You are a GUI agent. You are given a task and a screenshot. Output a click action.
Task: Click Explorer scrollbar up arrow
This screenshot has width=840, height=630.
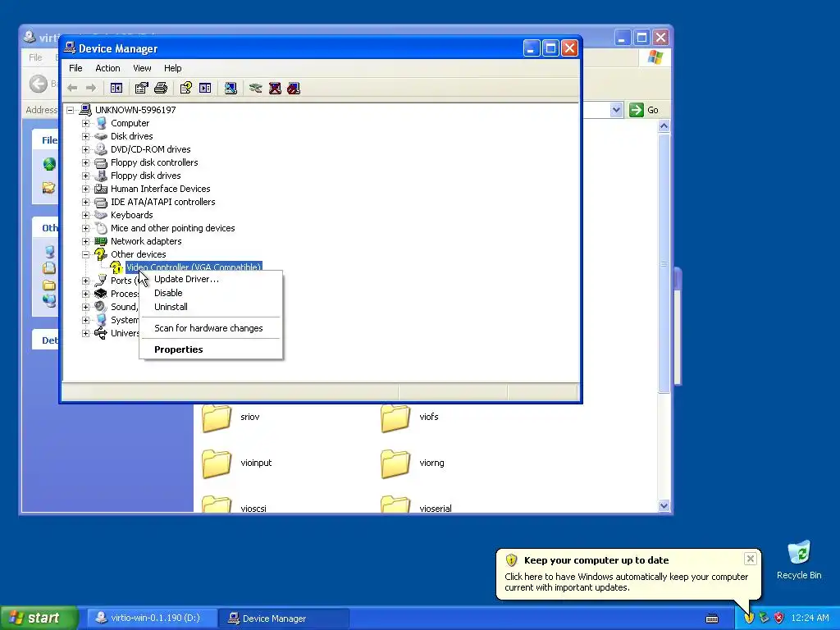pos(664,126)
